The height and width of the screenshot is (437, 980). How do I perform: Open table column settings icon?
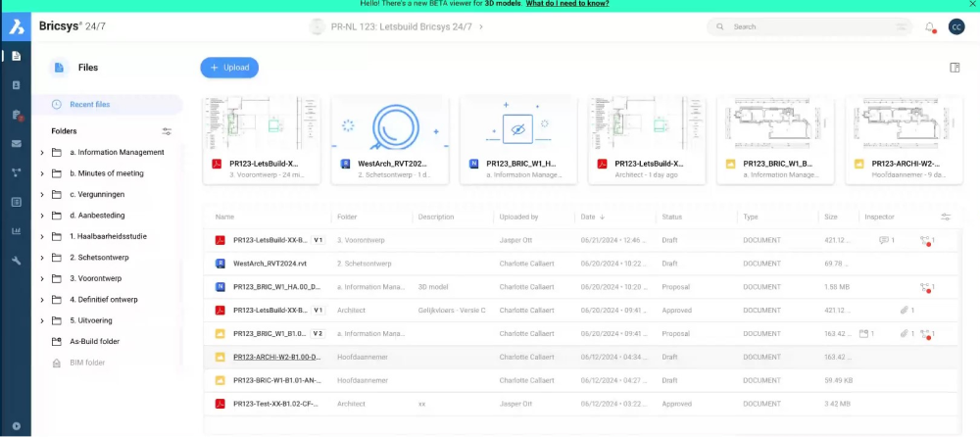coord(947,217)
